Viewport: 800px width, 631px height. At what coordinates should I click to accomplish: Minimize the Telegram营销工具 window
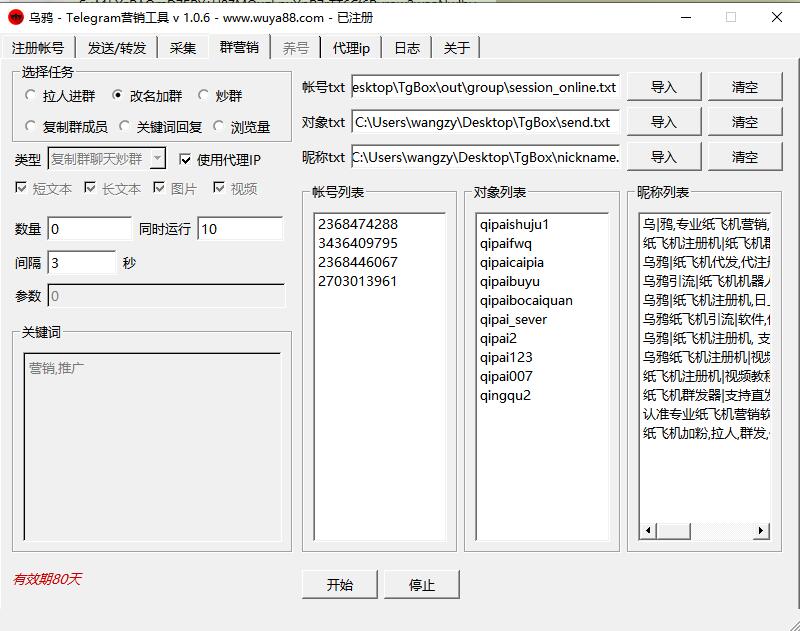(x=686, y=17)
